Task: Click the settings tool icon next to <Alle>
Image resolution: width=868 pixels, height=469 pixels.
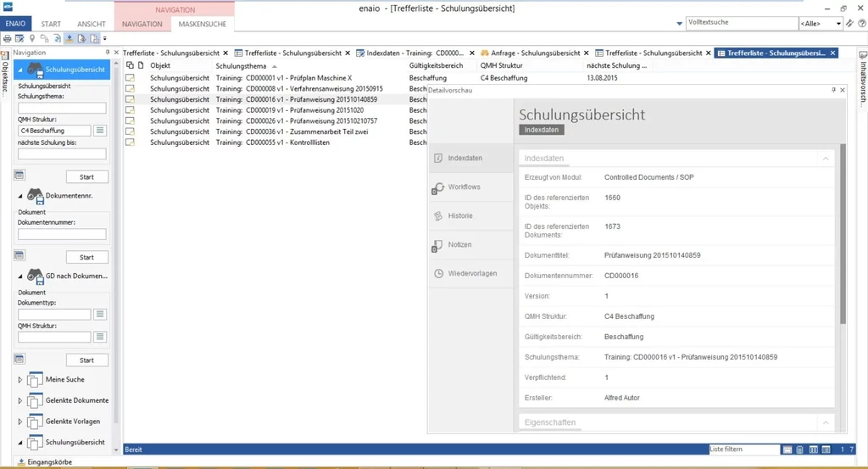Action: (849, 23)
